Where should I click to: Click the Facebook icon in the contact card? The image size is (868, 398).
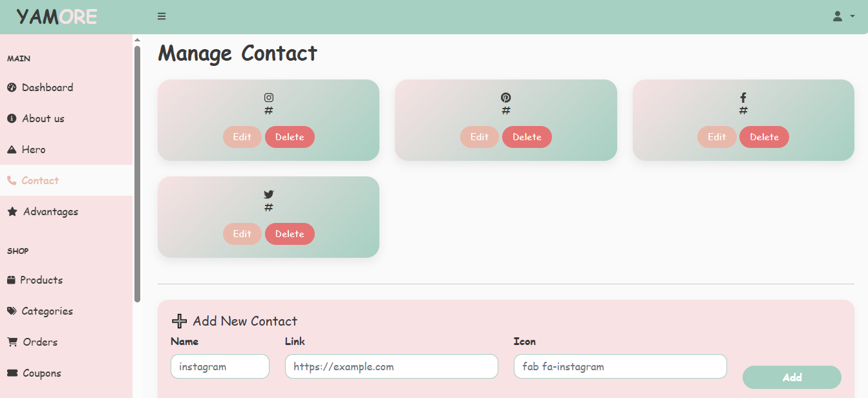pos(743,98)
